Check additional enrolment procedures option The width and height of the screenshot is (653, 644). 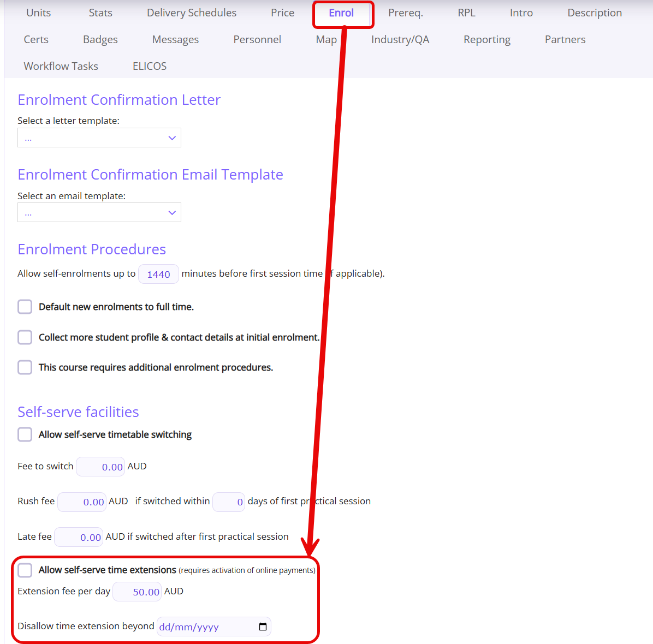25,368
